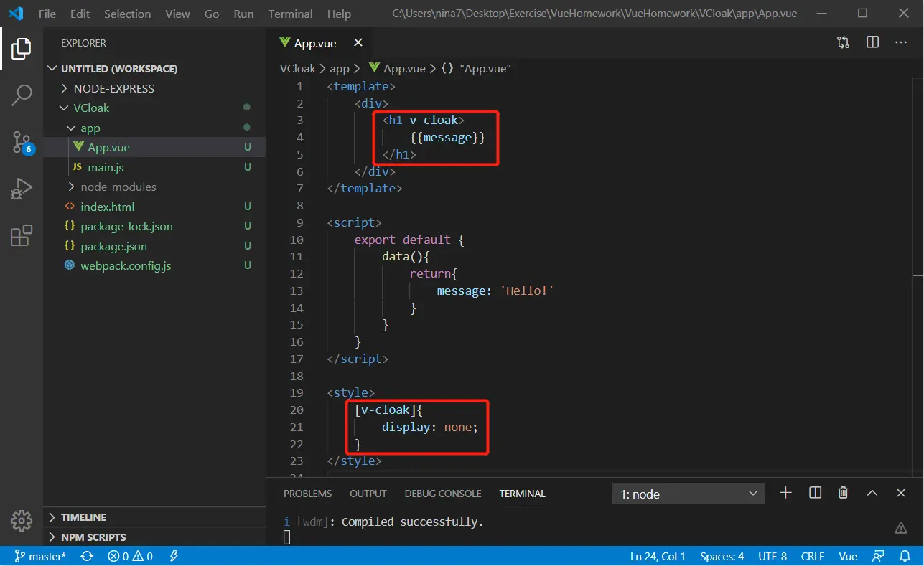924x566 pixels.
Task: Create a new terminal with plus icon
Action: point(785,493)
